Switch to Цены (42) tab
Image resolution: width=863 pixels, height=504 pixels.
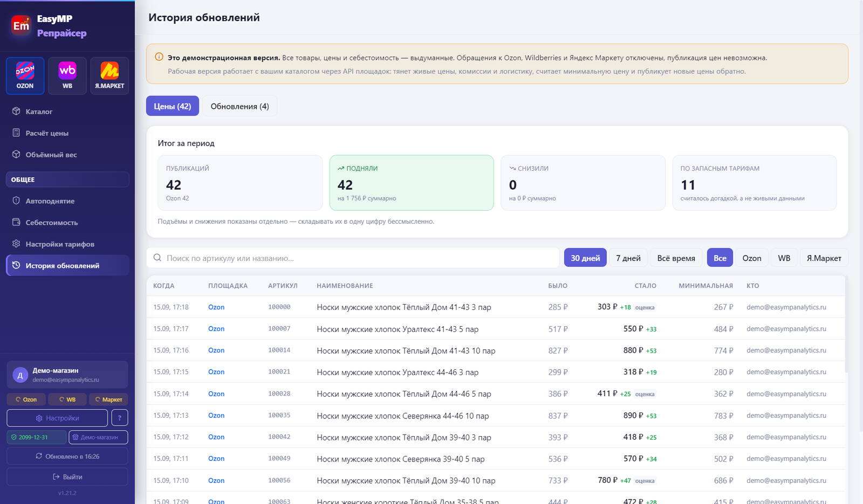pos(173,106)
